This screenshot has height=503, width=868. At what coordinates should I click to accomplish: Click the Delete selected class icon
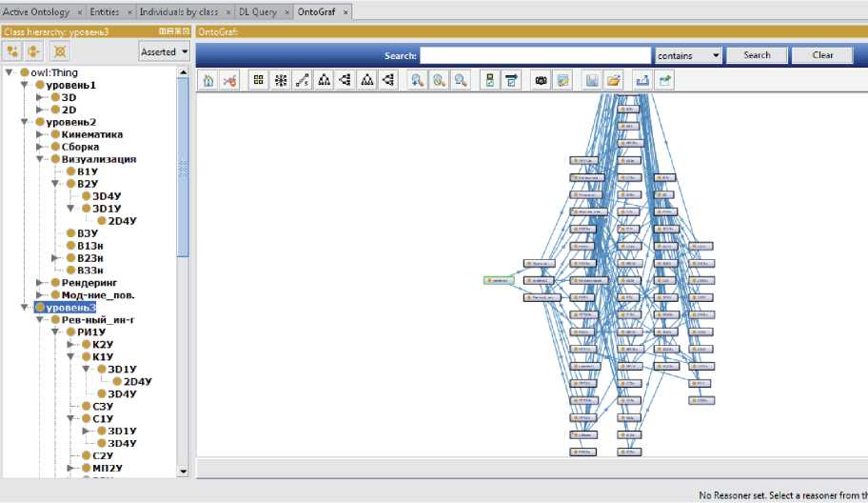click(60, 52)
